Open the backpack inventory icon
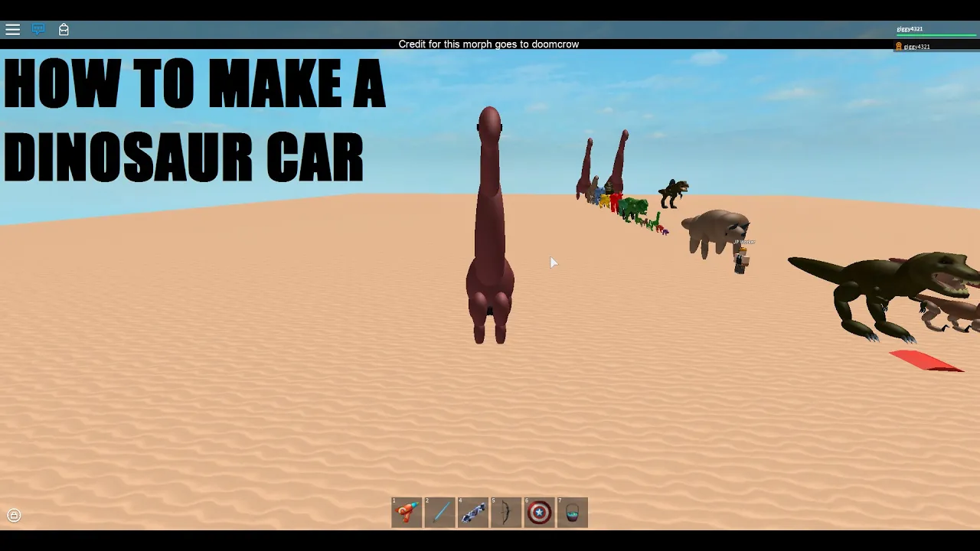 click(64, 29)
